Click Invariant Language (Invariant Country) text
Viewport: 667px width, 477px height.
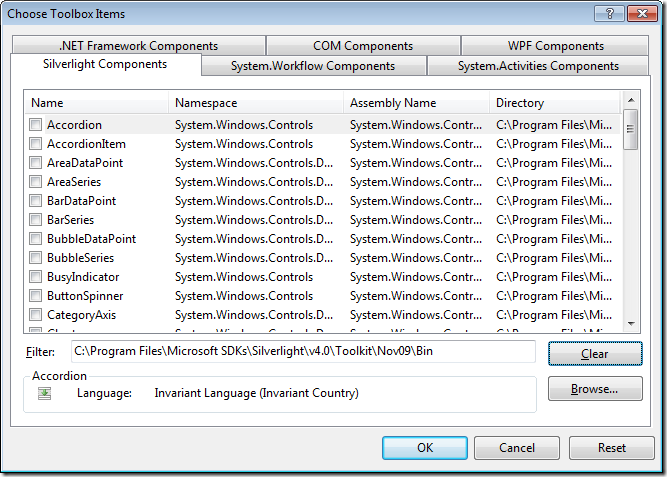pyautogui.click(x=257, y=393)
